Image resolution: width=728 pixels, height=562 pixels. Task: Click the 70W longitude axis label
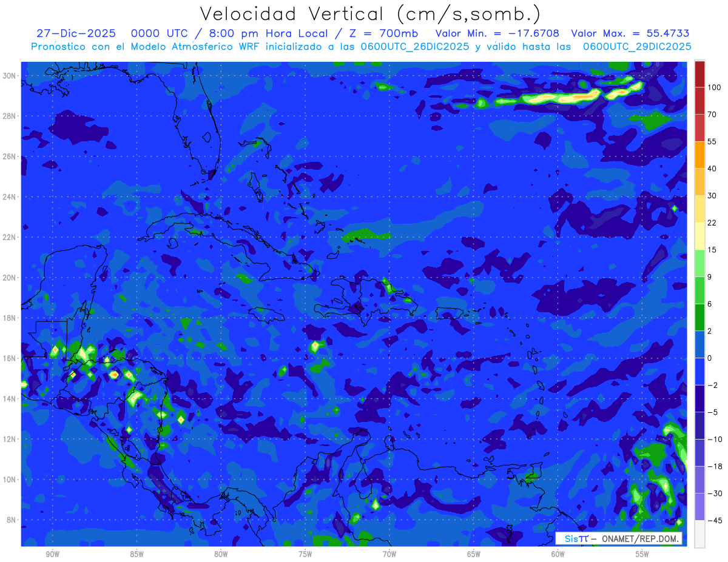[x=389, y=555]
